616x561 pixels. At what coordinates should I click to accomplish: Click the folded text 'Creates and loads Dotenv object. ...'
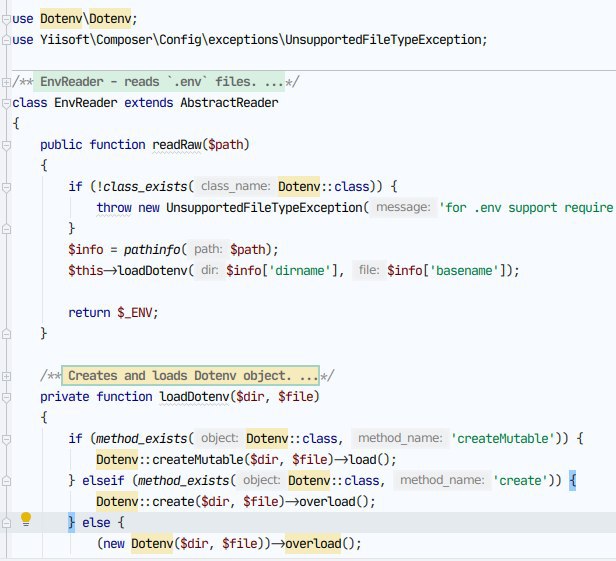[191, 376]
